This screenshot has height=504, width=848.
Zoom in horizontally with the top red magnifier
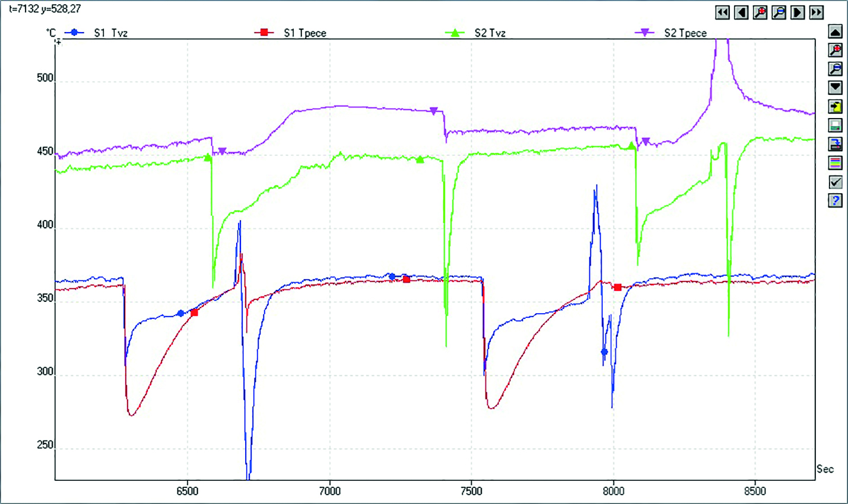[x=760, y=12]
